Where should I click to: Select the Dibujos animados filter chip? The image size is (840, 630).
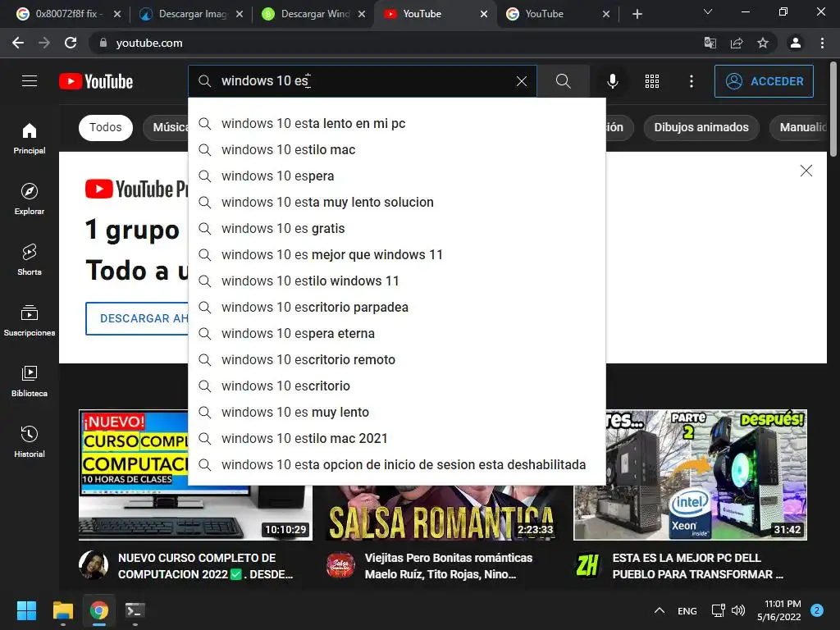(701, 127)
